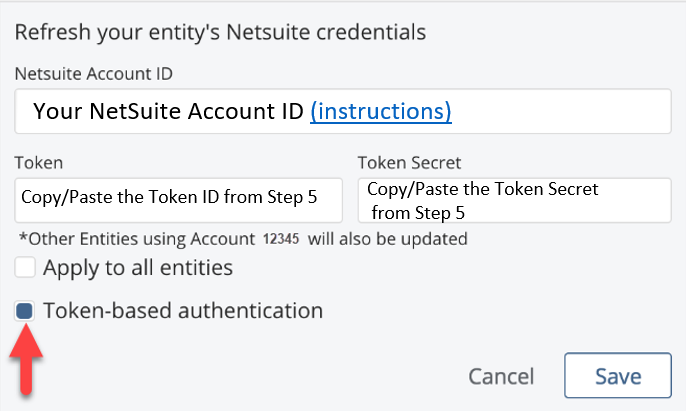Click the Copy/Paste the Token ID placeholder text

[169, 198]
